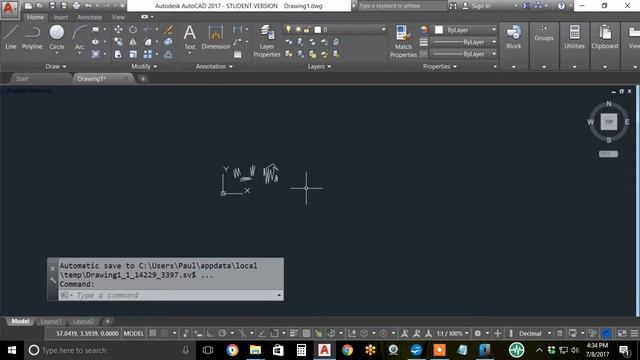
Task: Toggle snap mode in status bar
Action: [164, 333]
